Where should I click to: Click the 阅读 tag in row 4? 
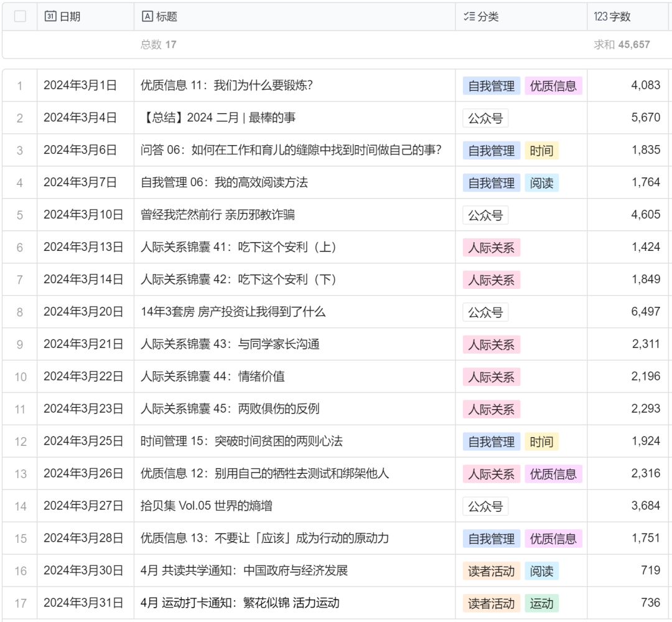click(542, 183)
